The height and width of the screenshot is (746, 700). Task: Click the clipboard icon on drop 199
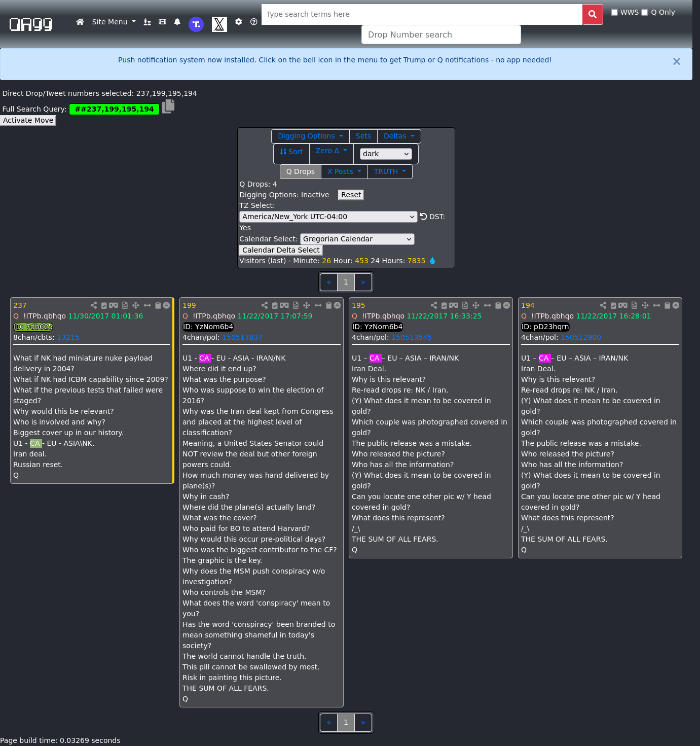(x=328, y=305)
